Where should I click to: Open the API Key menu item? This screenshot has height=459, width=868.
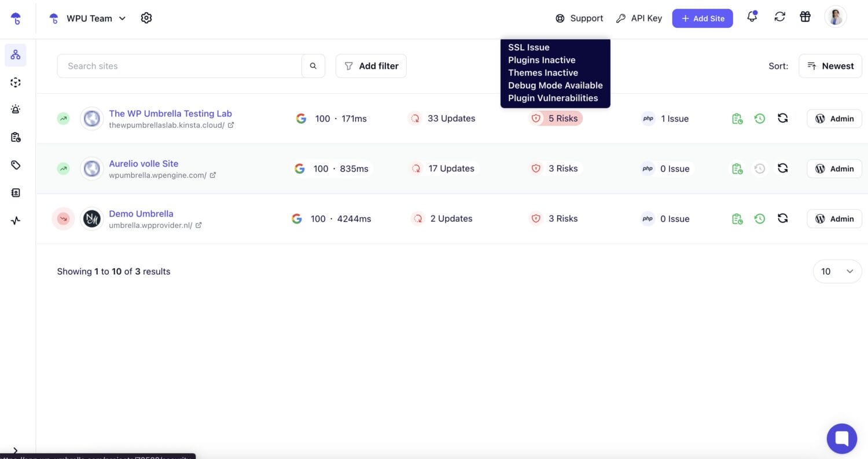tap(639, 19)
